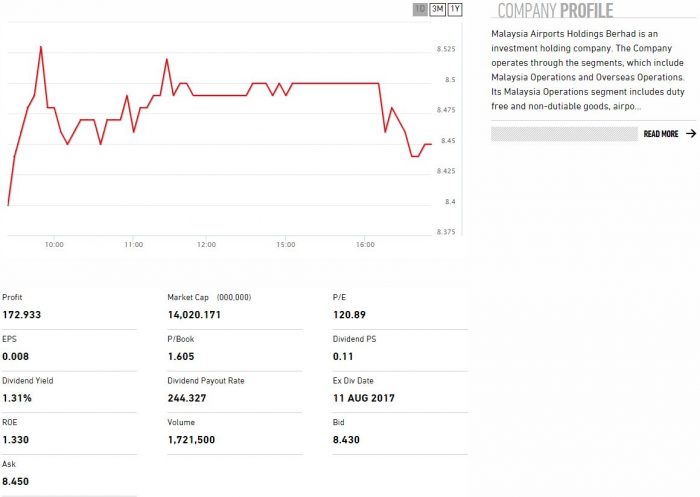Click the arrow icon beside Read More

click(x=690, y=134)
